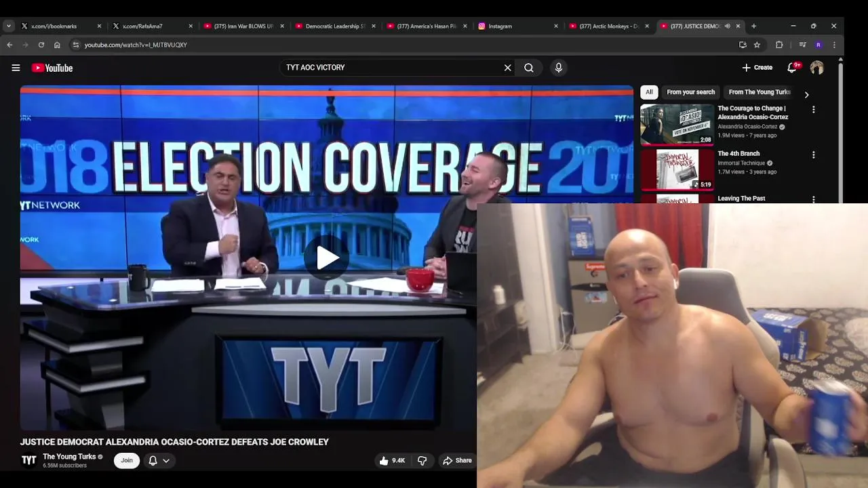The image size is (868, 488).
Task: Open browser extensions puzzle icon
Action: tap(779, 45)
